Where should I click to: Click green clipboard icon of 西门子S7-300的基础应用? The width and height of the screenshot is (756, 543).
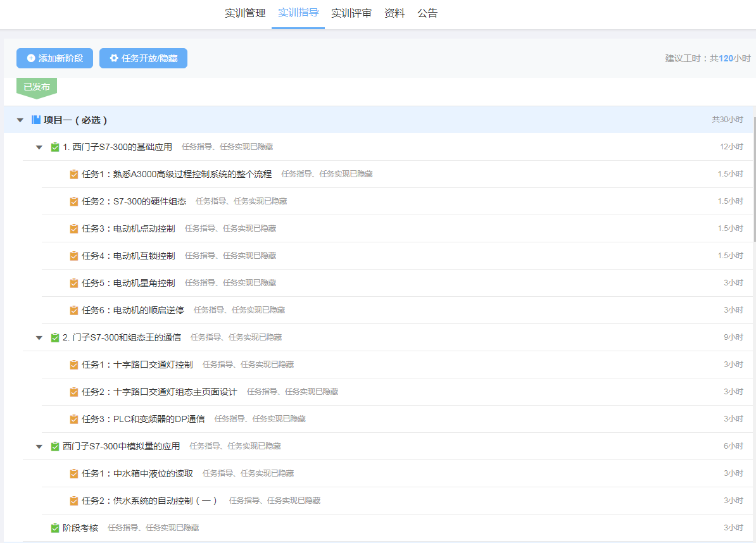pos(55,147)
